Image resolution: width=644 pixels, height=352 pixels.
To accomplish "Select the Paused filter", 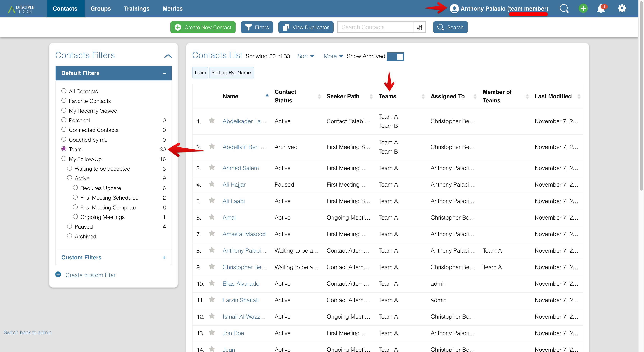I will (x=70, y=226).
